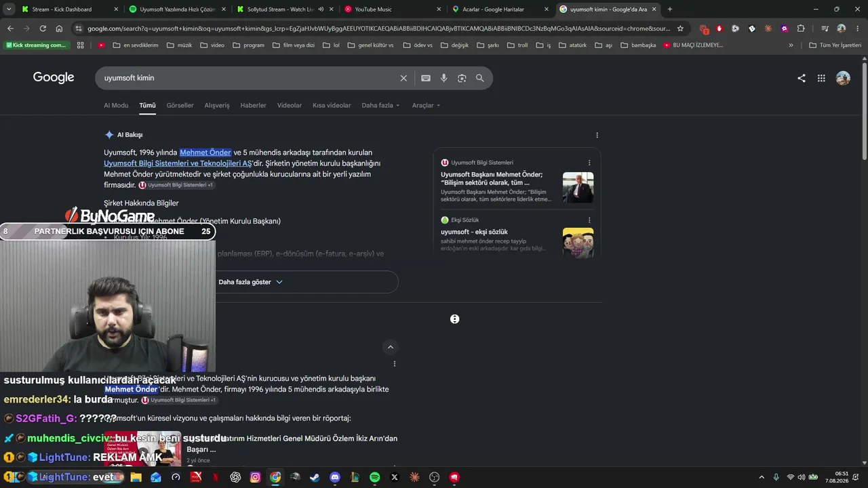Viewport: 868px width, 488px height.
Task: Open the Chrome three-dot menu
Action: pyautogui.click(x=857, y=28)
